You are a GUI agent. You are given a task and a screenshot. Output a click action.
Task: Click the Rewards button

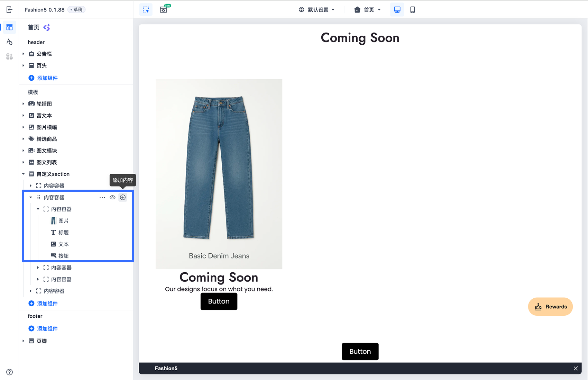[x=550, y=307]
